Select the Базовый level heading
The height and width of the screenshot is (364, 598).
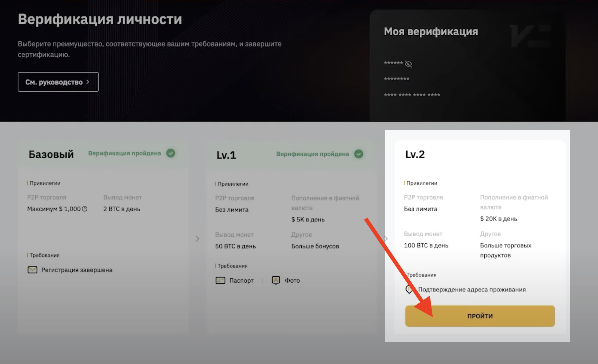(51, 154)
